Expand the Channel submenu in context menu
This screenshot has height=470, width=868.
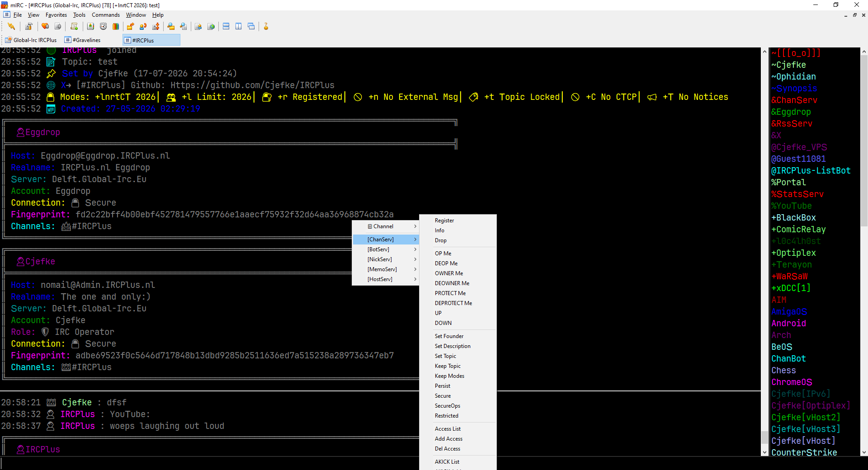pos(386,226)
